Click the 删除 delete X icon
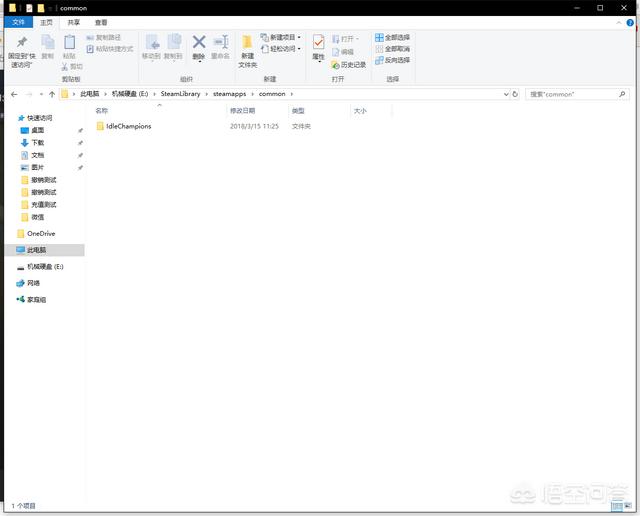Screen dimensions: 640x516 pos(198,42)
